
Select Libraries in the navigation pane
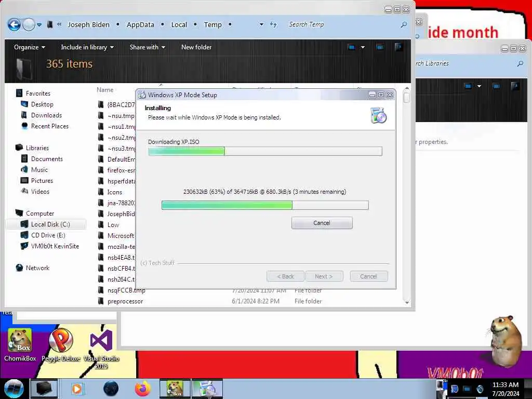37,148
